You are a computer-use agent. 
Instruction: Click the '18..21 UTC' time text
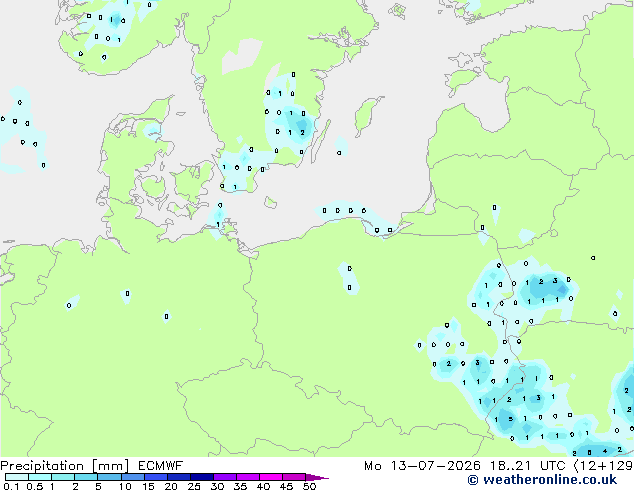[527, 466]
